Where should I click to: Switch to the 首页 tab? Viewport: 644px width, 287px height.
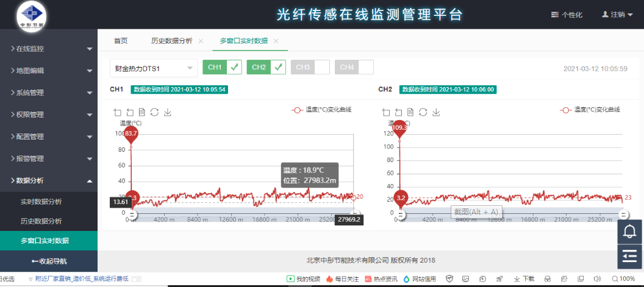point(121,41)
